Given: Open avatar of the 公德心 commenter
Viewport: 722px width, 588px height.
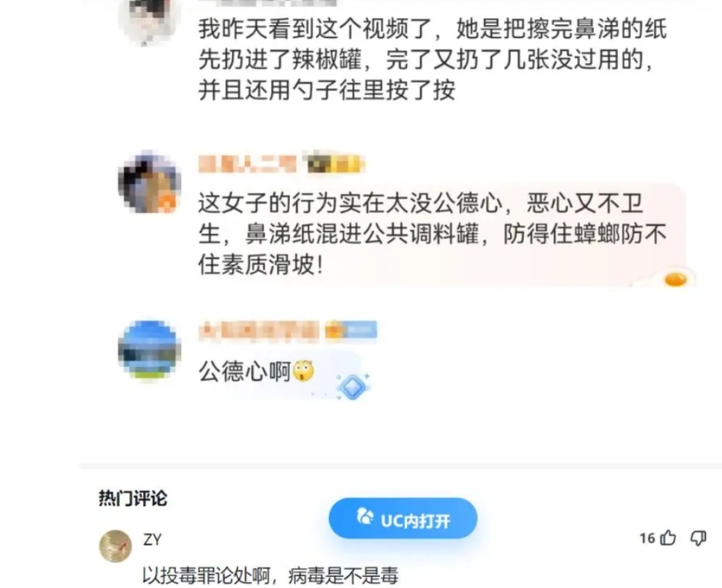Looking at the screenshot, I should point(150,183).
